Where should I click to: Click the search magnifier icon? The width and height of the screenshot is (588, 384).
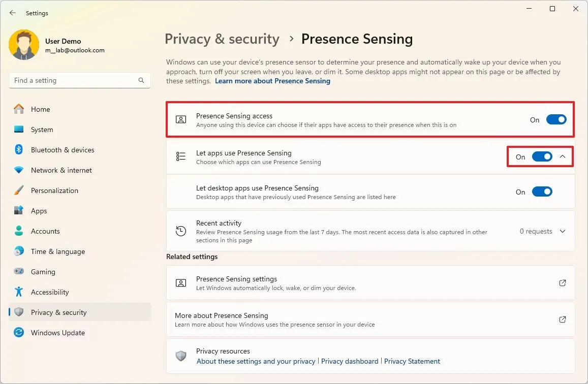click(141, 80)
